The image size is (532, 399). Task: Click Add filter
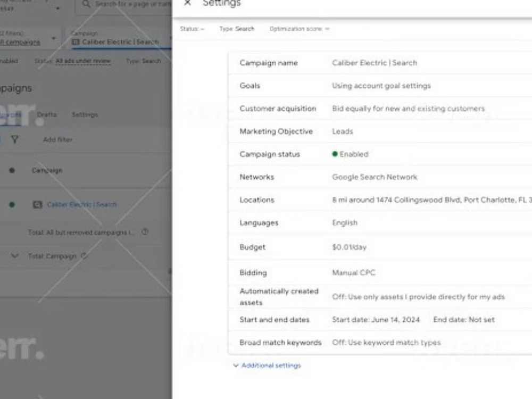57,140
